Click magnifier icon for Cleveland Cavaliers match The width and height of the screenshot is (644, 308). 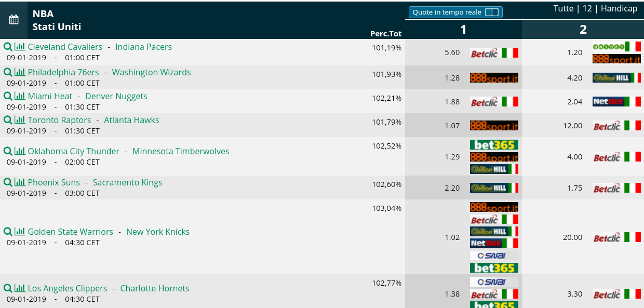(x=8, y=47)
